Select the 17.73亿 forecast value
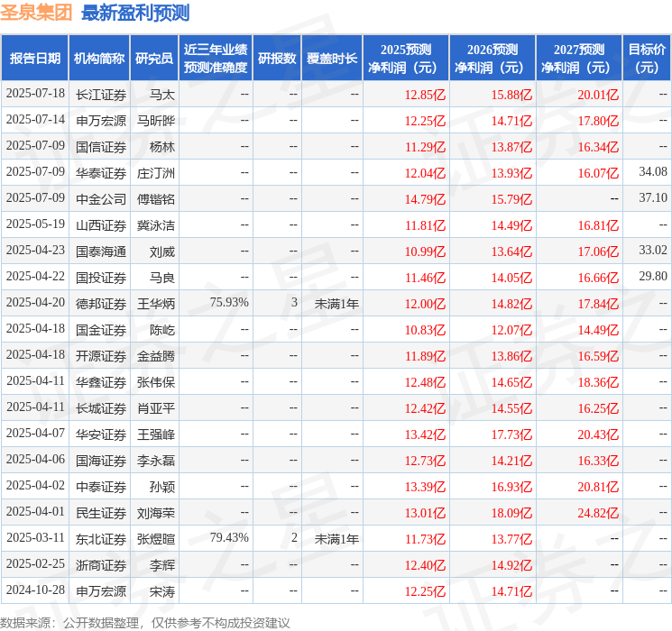Image resolution: width=672 pixels, height=631 pixels. tap(511, 434)
